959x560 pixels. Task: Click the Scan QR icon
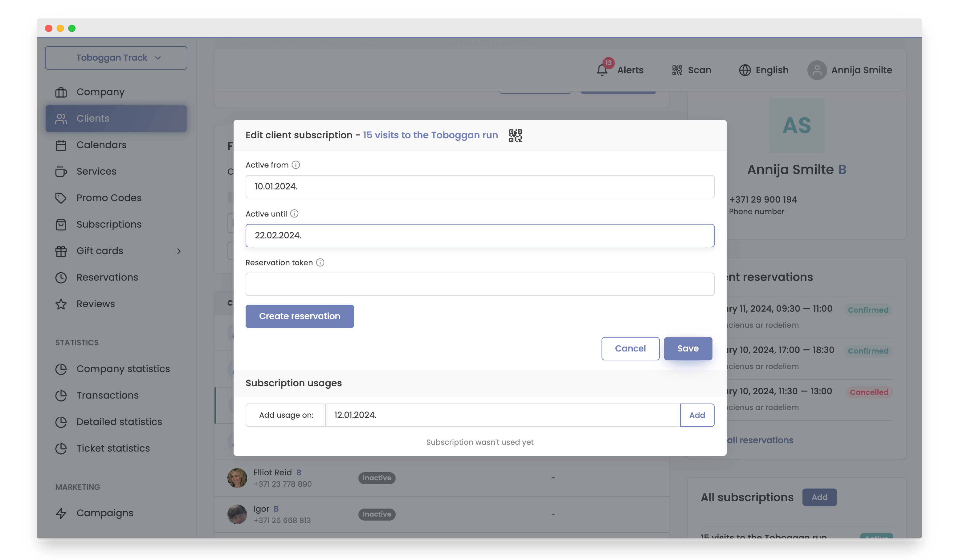677,70
